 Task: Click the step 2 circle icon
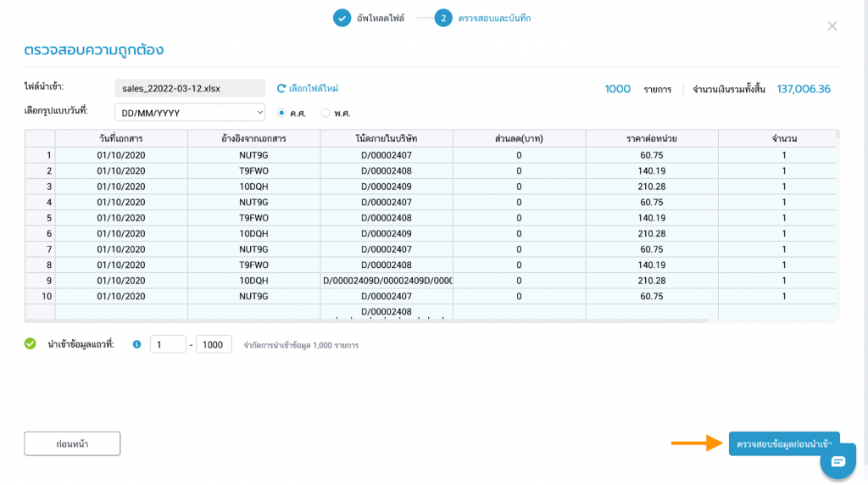442,18
